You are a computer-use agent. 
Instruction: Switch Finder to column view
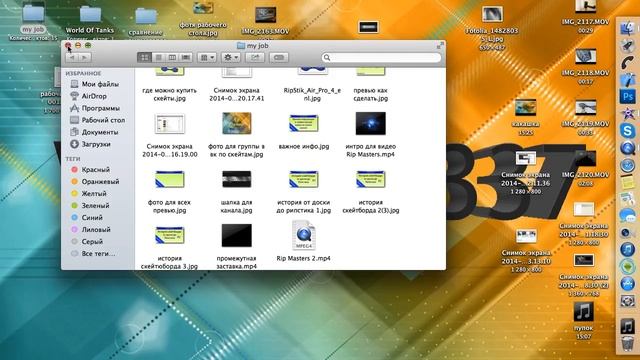tap(172, 58)
